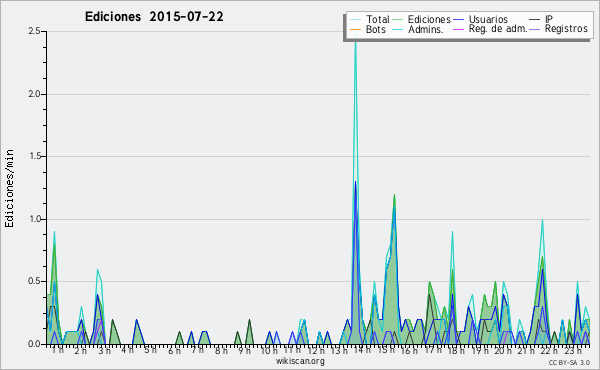The width and height of the screenshot is (600, 370).
Task: Click the 0.0 y-axis value
Action: [34, 344]
